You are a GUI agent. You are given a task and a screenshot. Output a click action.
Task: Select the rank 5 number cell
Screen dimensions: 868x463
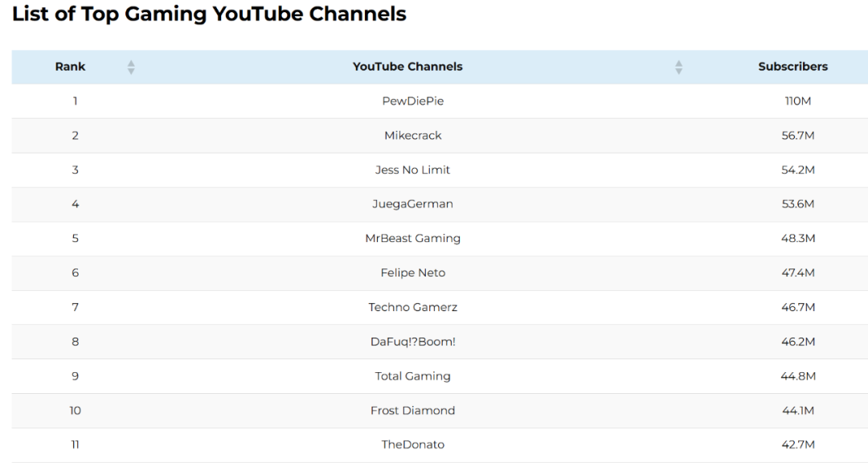[x=75, y=239]
